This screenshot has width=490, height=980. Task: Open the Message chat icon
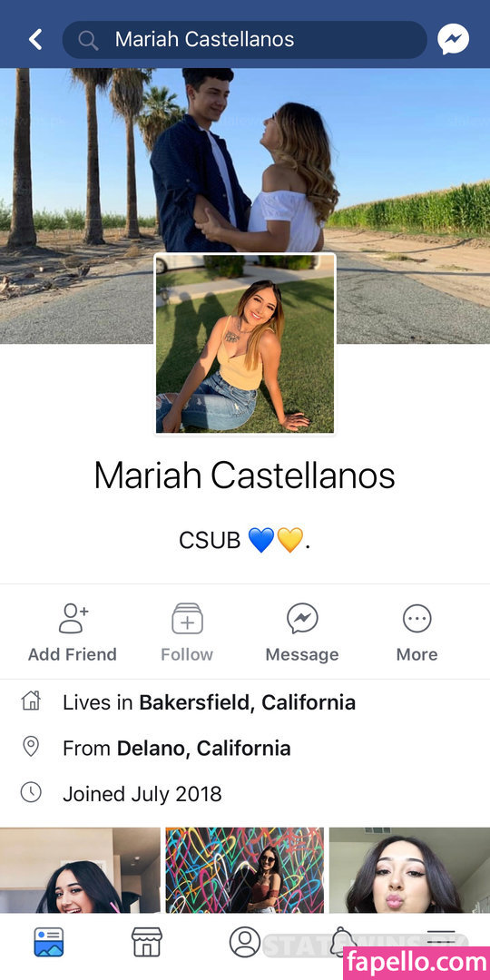(302, 619)
